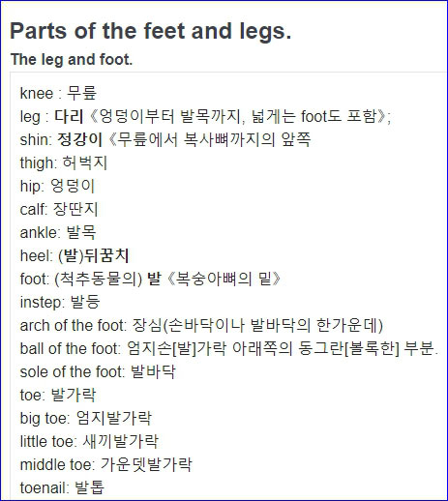Viewport: 448px width, 501px height.
Task: Select the 'sole of the foot' line
Action: click(98, 371)
